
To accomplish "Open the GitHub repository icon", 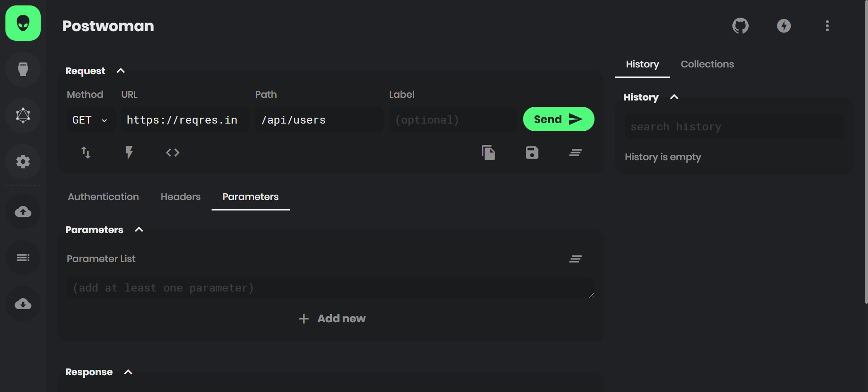I will point(741,26).
